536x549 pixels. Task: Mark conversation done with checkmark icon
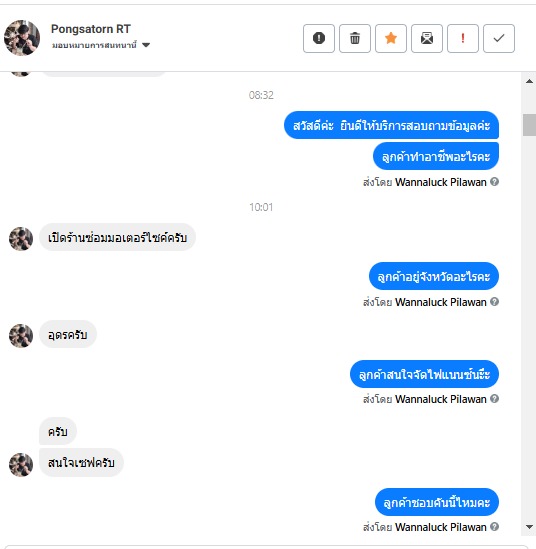coord(499,38)
